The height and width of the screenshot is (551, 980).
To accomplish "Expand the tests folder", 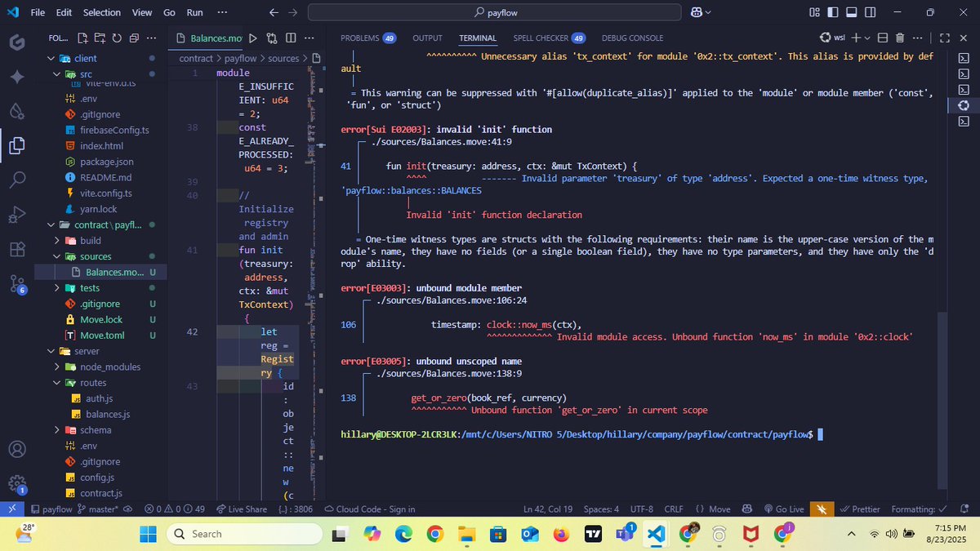I will (57, 288).
